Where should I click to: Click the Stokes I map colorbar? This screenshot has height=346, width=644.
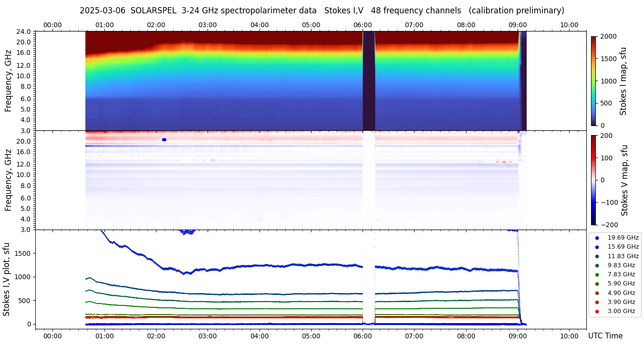[x=593, y=81]
